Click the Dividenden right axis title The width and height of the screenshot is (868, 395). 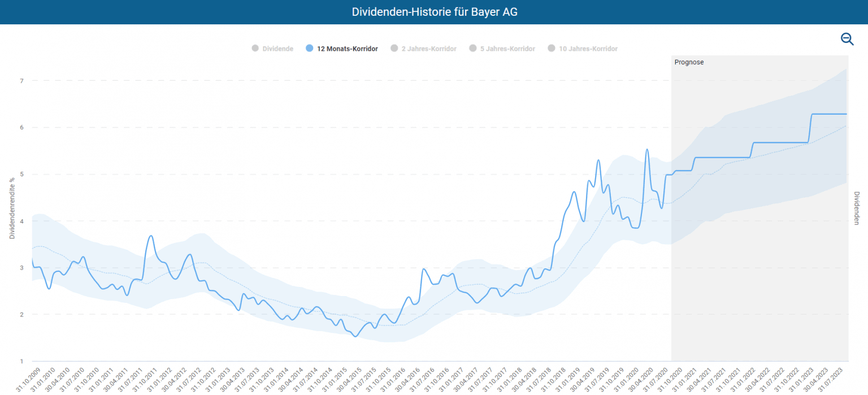(x=857, y=209)
